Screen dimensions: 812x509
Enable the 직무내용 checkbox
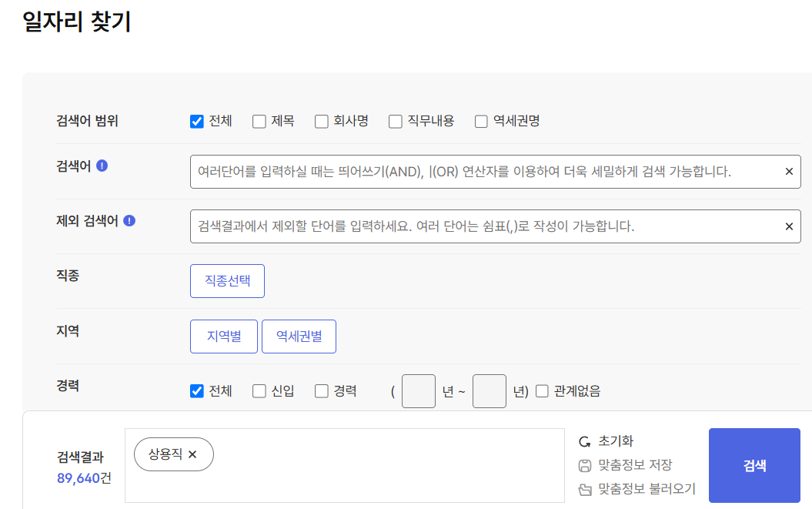396,122
